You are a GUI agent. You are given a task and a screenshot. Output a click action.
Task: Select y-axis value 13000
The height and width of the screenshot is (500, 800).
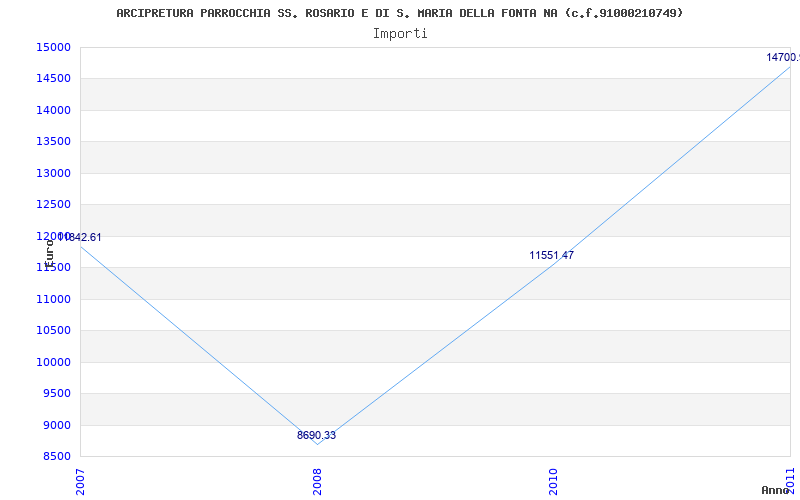(x=53, y=173)
